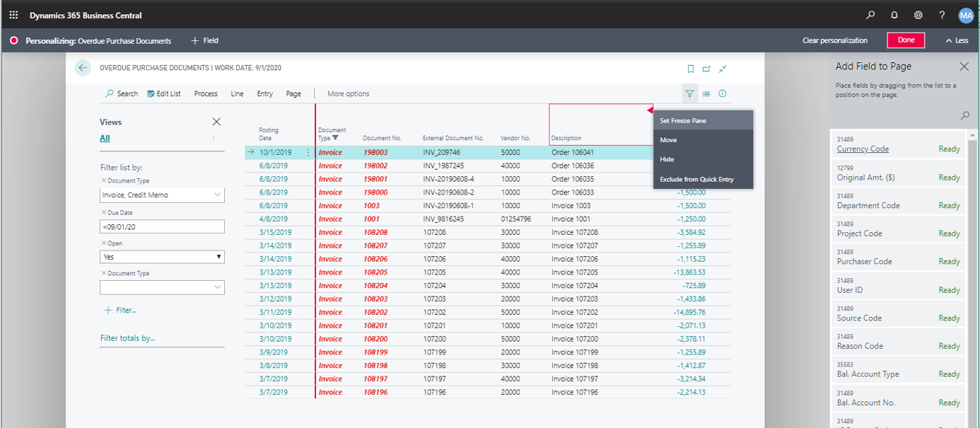Click the bookmark icon on page header
The height and width of the screenshot is (428, 980).
tap(691, 69)
